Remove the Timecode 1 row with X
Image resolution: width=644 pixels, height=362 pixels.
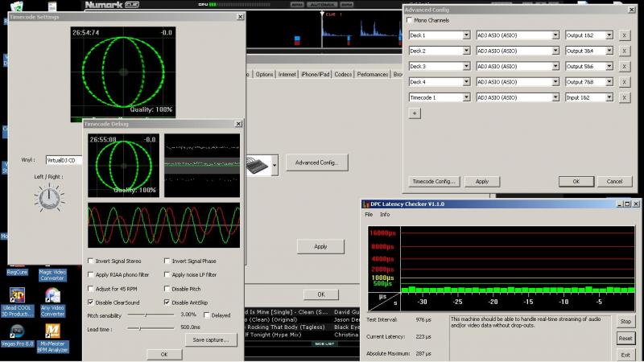(x=624, y=97)
